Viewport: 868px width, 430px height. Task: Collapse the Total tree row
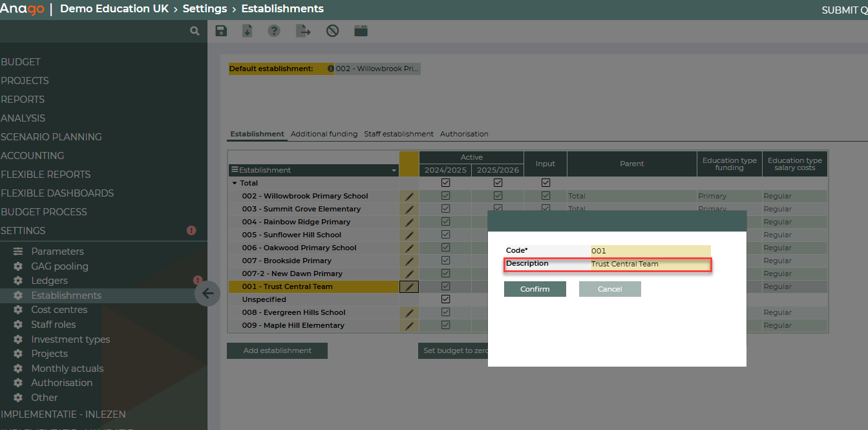point(235,184)
